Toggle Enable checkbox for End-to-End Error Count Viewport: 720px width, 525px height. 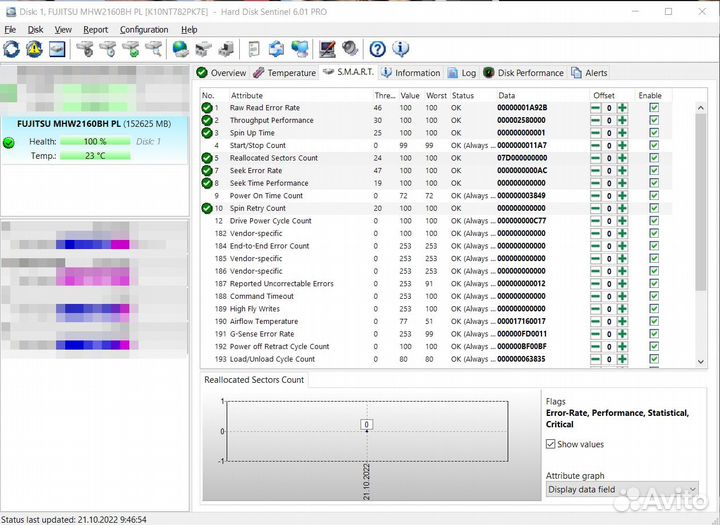pyautogui.click(x=654, y=246)
